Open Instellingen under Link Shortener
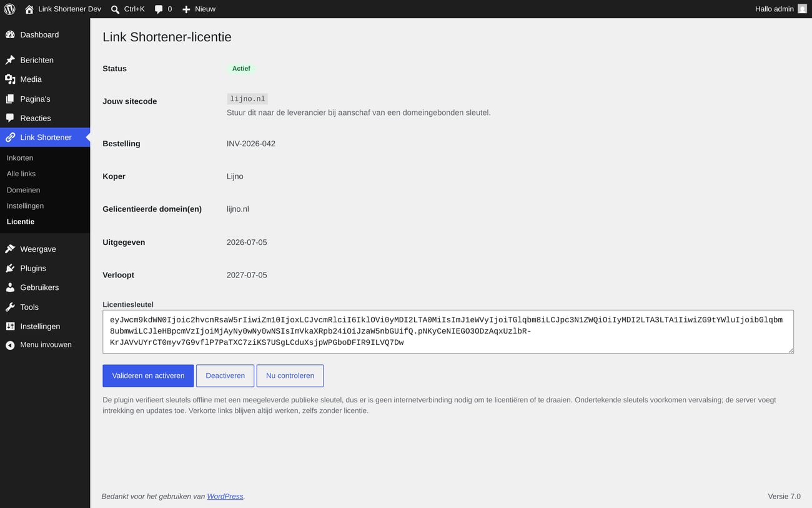This screenshot has height=508, width=812. pyautogui.click(x=25, y=206)
